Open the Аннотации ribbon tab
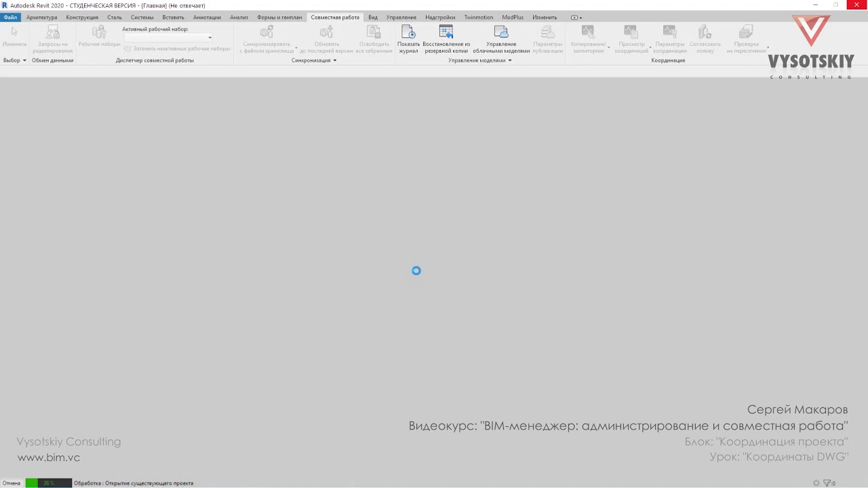Viewport: 868px width, 488px height. [207, 17]
